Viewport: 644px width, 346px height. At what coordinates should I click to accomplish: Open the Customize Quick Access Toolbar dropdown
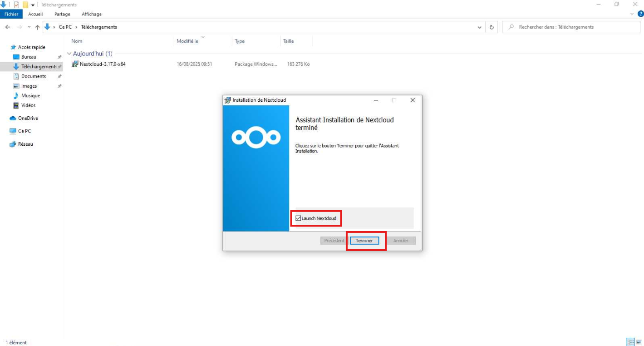33,5
